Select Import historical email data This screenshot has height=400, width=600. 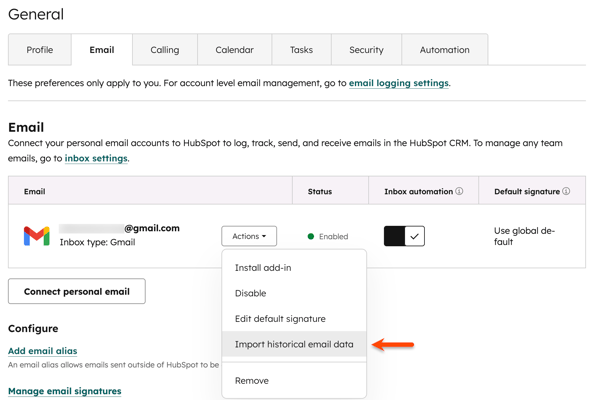(x=294, y=344)
